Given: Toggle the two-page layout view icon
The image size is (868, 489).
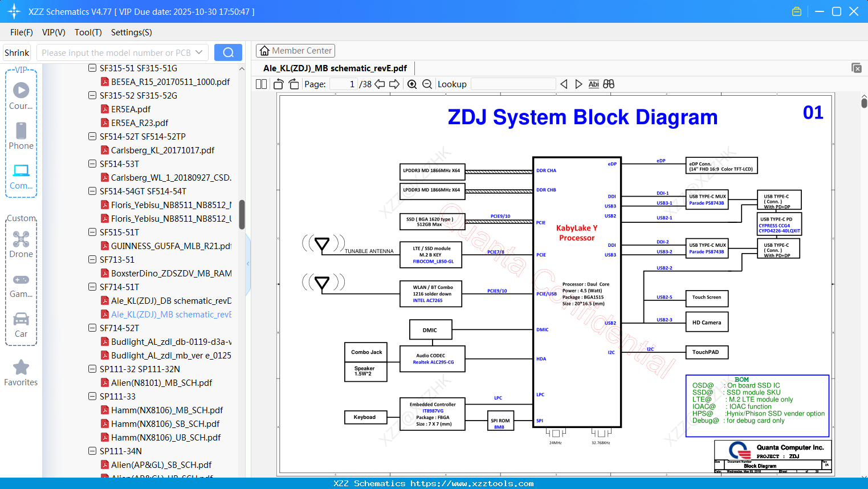Looking at the screenshot, I should click(x=262, y=84).
